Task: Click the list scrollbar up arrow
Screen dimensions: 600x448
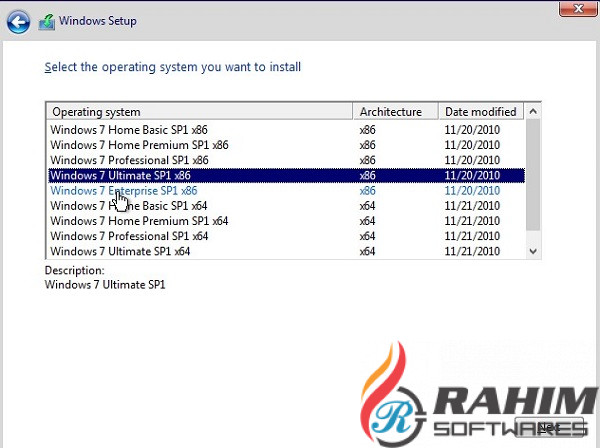Action: pyautogui.click(x=533, y=112)
